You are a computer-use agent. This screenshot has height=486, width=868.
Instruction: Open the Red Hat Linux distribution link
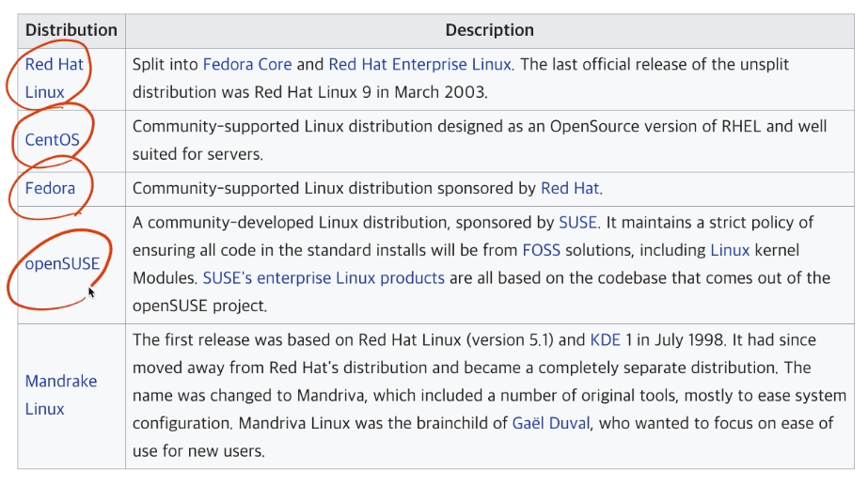point(54,78)
